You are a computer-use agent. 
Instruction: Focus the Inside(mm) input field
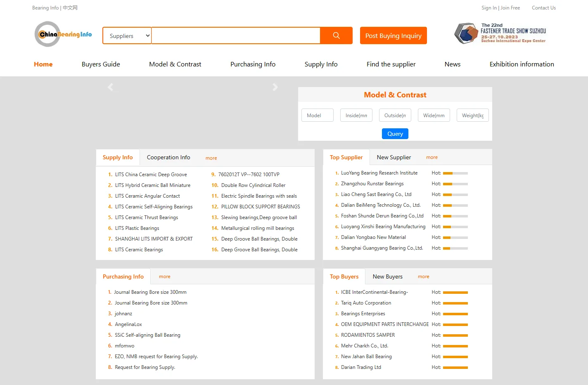coord(356,115)
